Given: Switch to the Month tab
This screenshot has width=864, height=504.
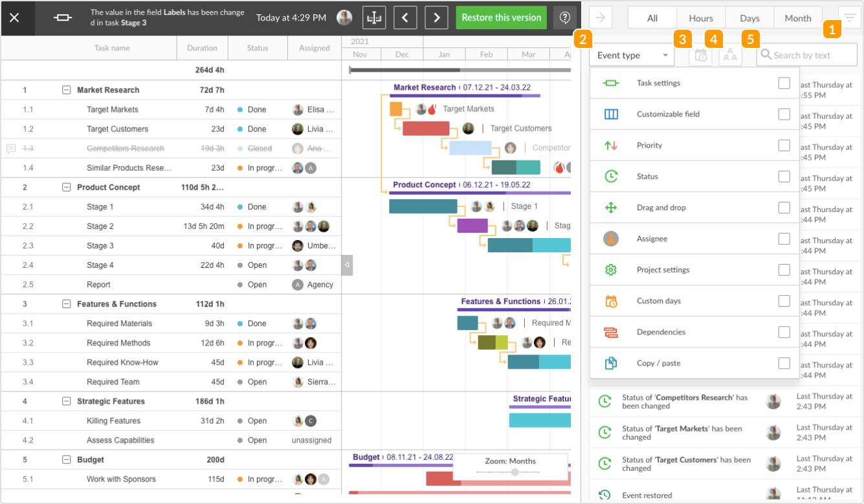Looking at the screenshot, I should click(798, 17).
